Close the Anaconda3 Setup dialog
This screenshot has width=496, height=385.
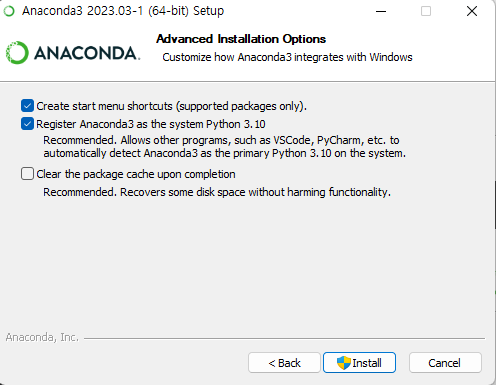tap(472, 11)
